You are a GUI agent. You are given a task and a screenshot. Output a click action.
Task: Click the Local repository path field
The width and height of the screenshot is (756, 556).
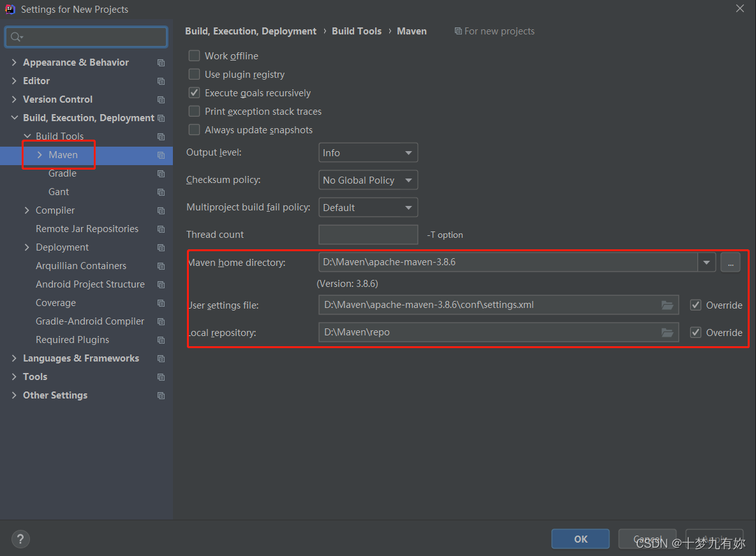[498, 332]
